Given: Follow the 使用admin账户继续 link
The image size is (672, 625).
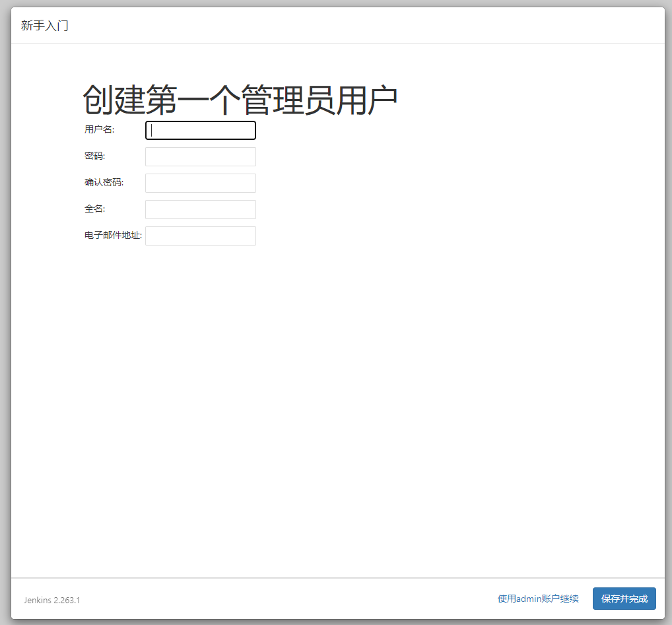Looking at the screenshot, I should 538,599.
